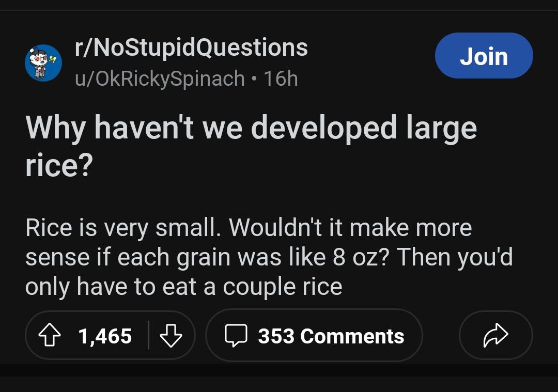Visit u/OkRickySpinach's profile
Image resolution: width=558 pixels, height=392 pixels.
point(160,79)
